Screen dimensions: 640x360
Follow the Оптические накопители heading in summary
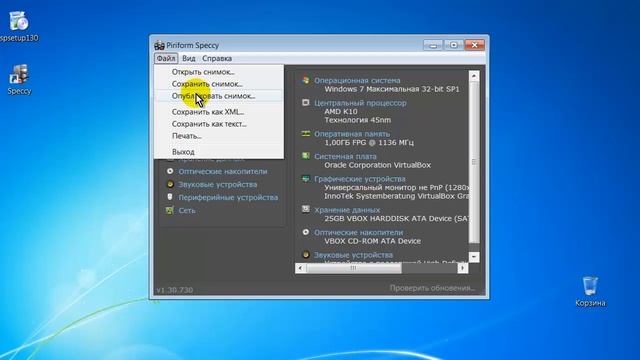point(358,232)
